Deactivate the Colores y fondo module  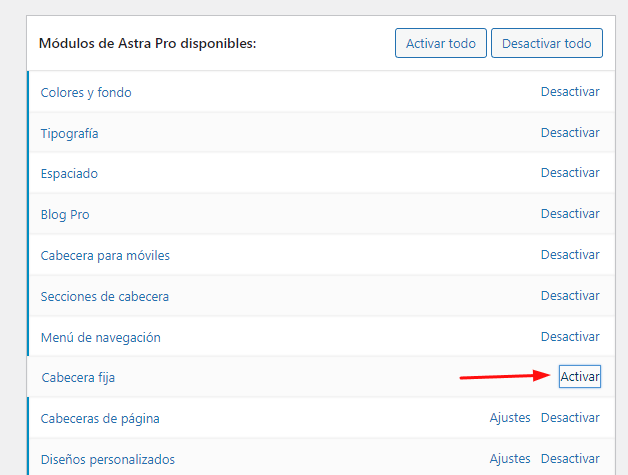[x=570, y=92]
